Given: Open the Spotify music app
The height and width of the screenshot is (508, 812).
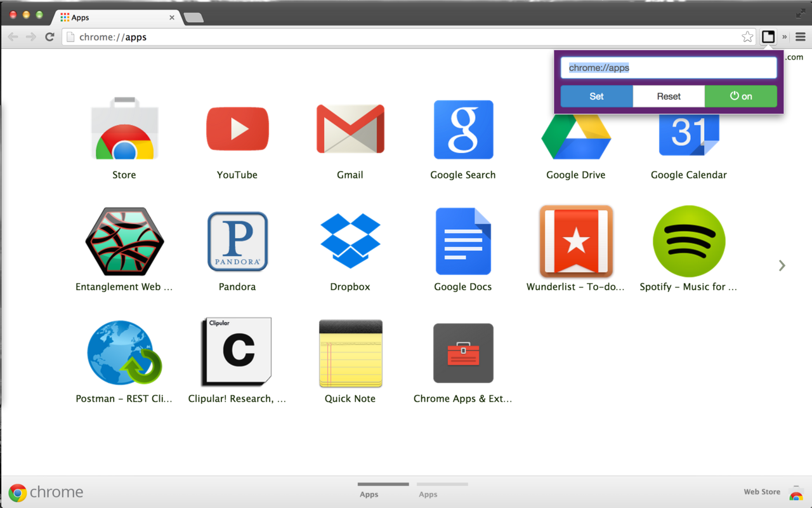Looking at the screenshot, I should [689, 241].
